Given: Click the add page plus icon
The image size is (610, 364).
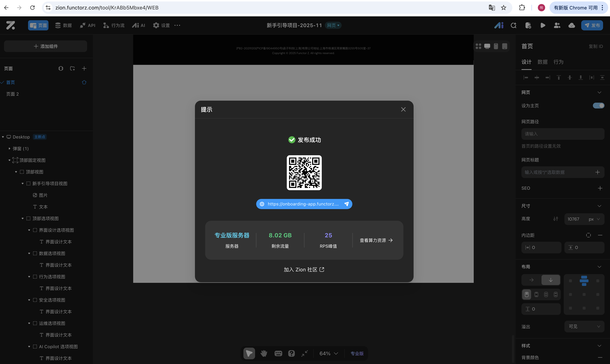Looking at the screenshot, I should pyautogui.click(x=84, y=68).
